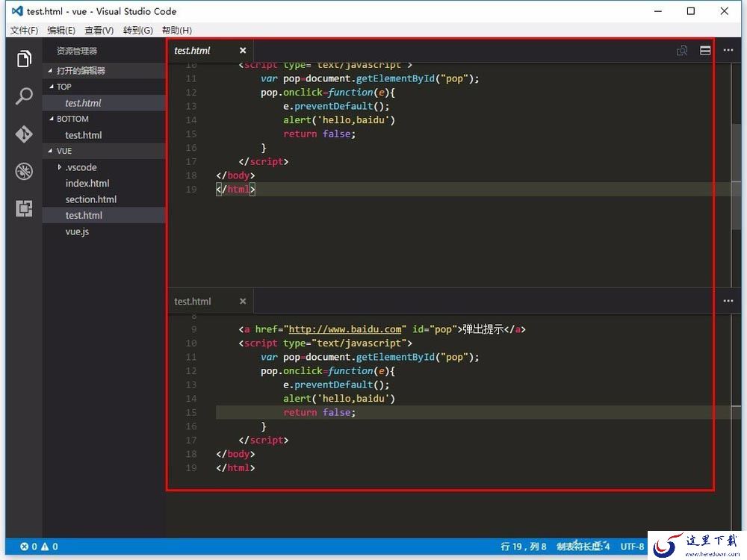
Task: Collapse the VUE folder section
Action: 51,151
